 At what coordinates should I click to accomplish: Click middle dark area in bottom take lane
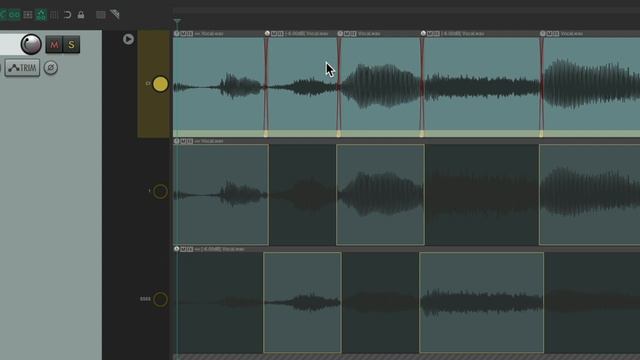(x=380, y=302)
